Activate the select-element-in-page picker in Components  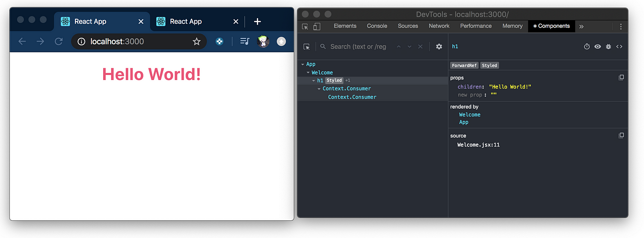click(x=307, y=46)
